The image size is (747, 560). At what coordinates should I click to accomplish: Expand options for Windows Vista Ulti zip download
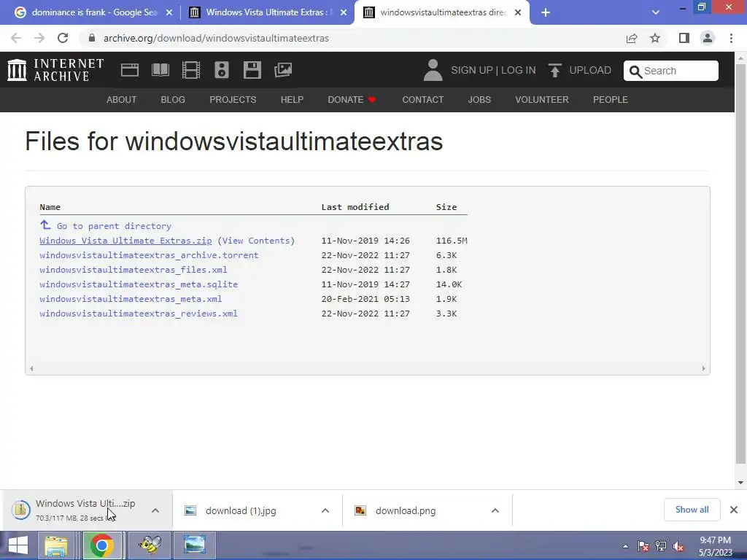[x=155, y=510]
